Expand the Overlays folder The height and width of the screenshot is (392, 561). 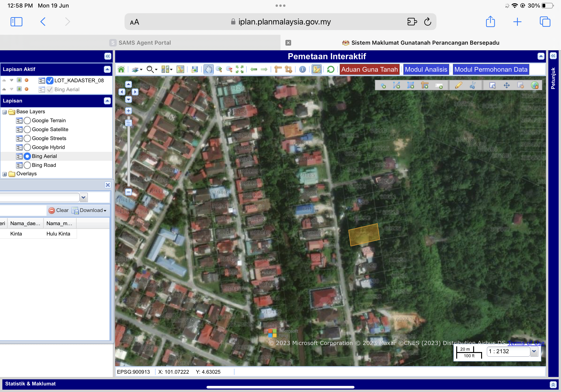coord(4,174)
